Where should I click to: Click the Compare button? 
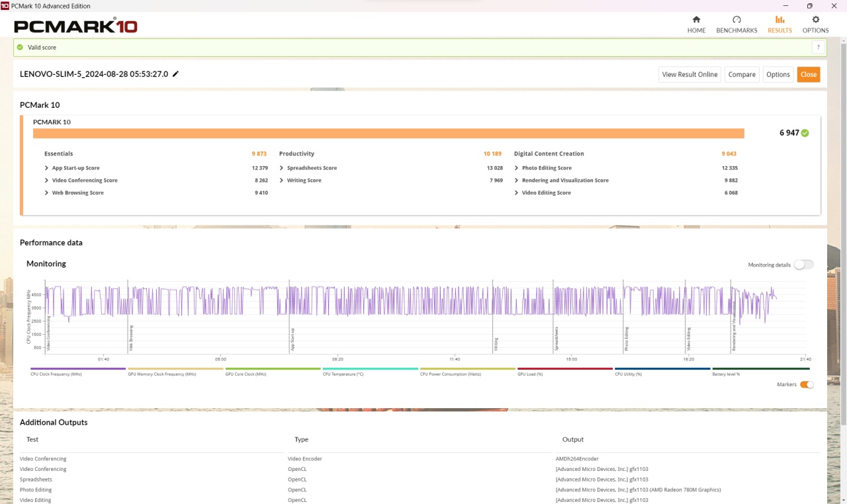[742, 75]
